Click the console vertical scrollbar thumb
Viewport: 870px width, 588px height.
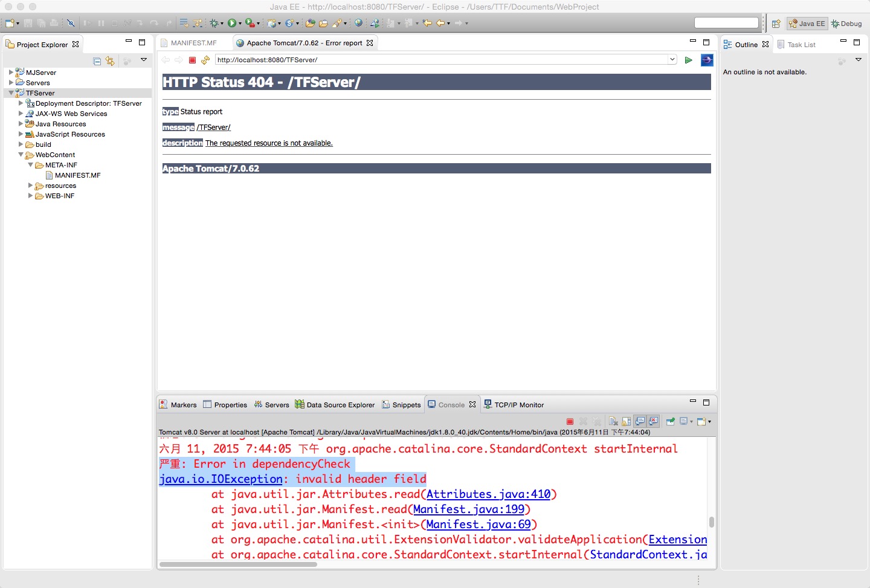(712, 522)
